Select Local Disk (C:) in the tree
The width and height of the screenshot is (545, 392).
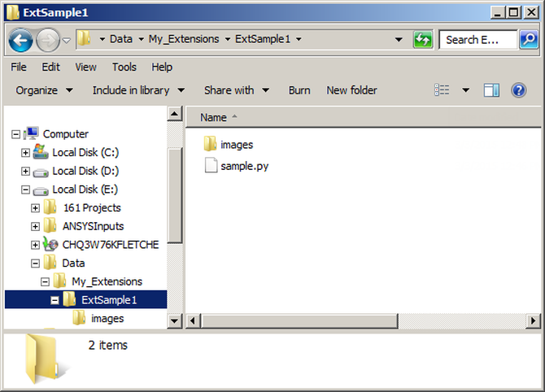coord(85,152)
